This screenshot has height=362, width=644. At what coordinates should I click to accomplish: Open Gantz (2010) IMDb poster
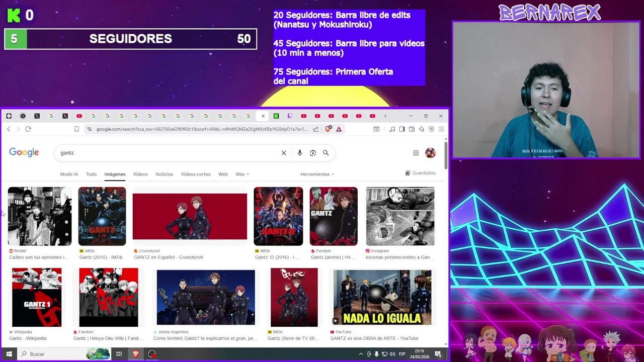pos(102,216)
